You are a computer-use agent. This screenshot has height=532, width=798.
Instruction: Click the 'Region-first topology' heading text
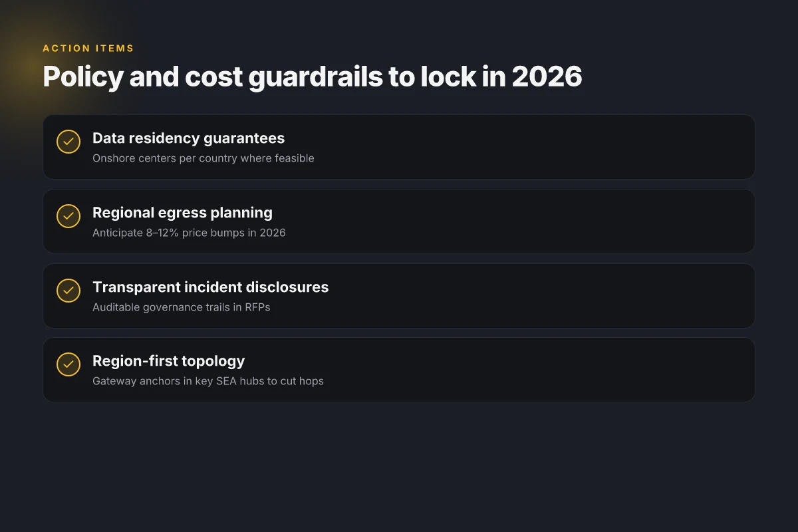pos(168,361)
